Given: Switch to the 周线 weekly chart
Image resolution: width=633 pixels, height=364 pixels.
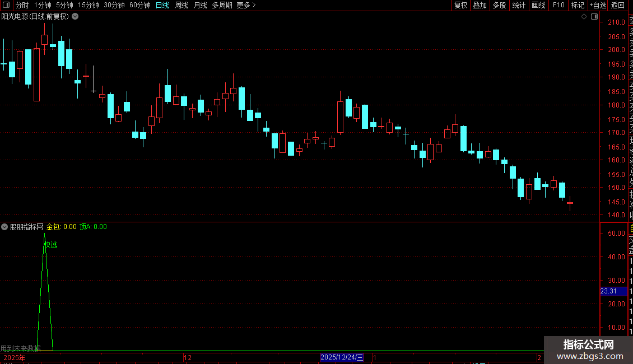Looking at the screenshot, I should tap(181, 5).
